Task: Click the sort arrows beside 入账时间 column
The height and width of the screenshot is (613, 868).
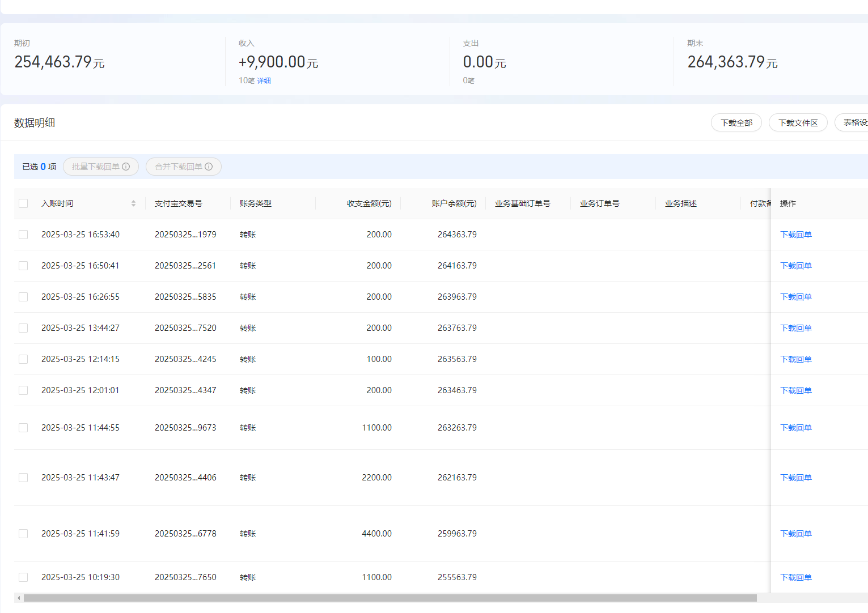Action: (133, 203)
